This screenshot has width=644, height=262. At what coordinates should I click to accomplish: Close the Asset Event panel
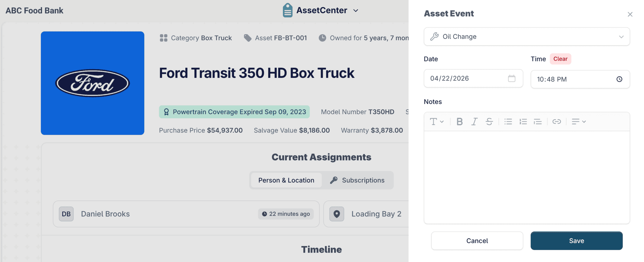coord(630,14)
